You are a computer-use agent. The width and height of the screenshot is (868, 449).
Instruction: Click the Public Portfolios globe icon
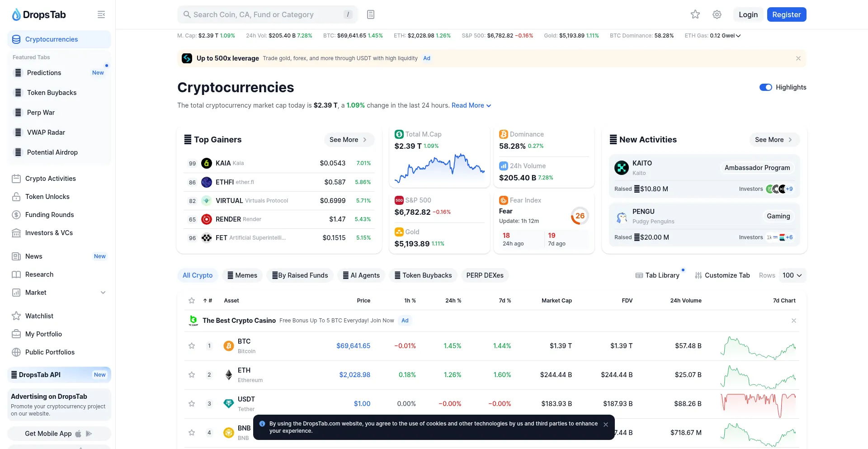click(x=16, y=352)
